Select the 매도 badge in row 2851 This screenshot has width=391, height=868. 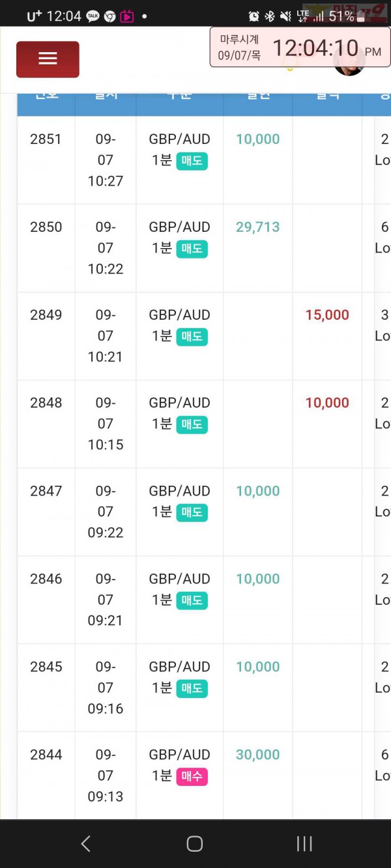[x=192, y=160]
